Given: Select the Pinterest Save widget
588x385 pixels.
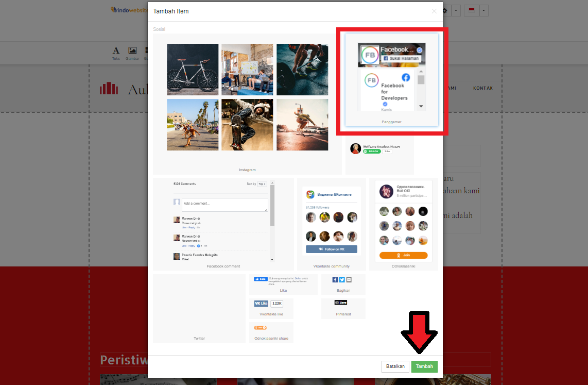Looking at the screenshot, I should (x=343, y=308).
